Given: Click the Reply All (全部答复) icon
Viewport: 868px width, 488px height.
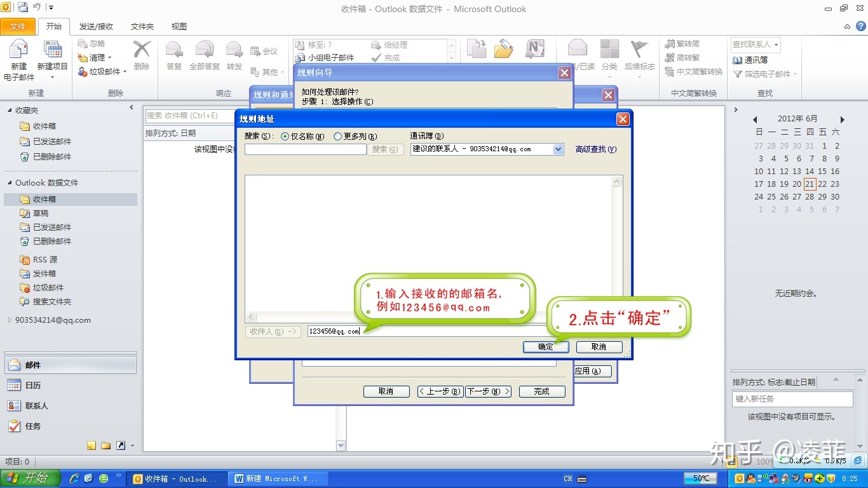Looking at the screenshot, I should click(x=205, y=50).
